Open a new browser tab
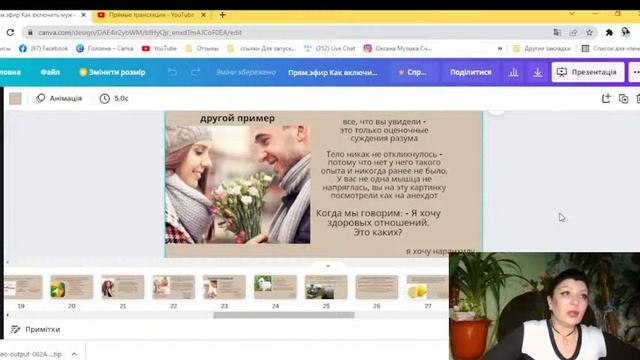Viewport: 640px width, 360px height. tap(222, 15)
